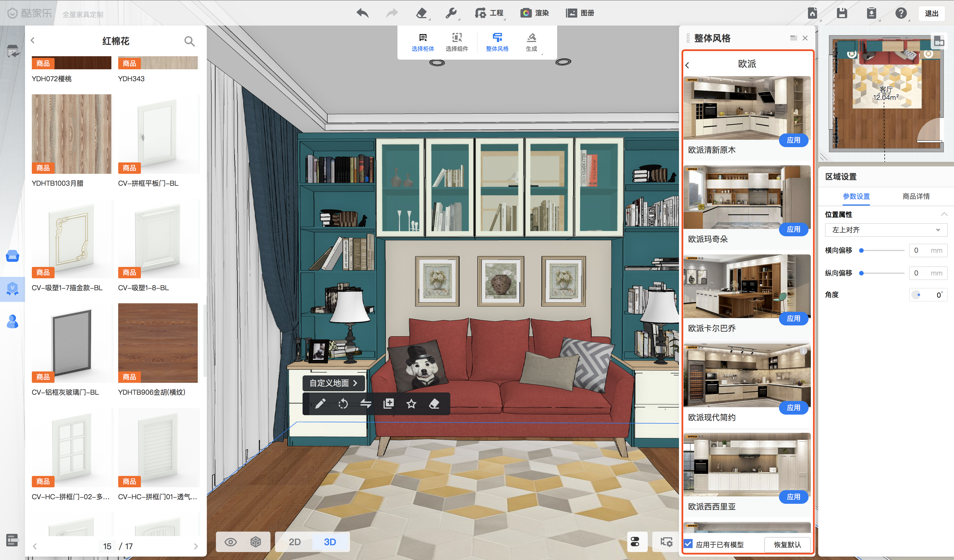Click the redo arrow in top toolbar

coord(392,13)
